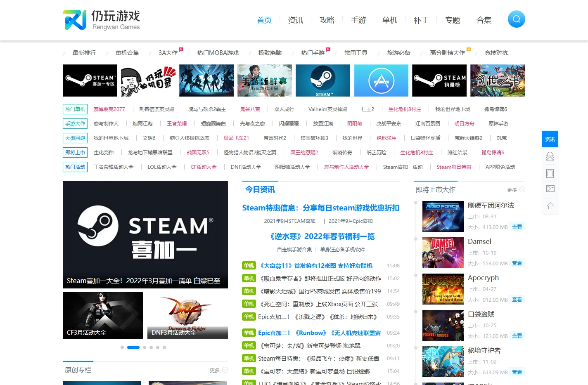Open the 《大富翁11》 news item
This screenshot has height=385, width=588.
315,266
